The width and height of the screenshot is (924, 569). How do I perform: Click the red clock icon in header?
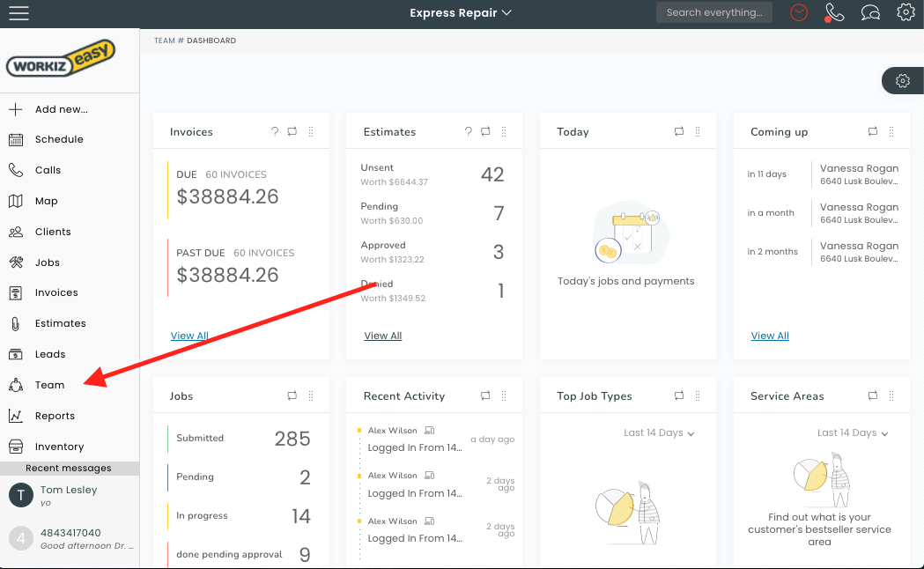(799, 13)
